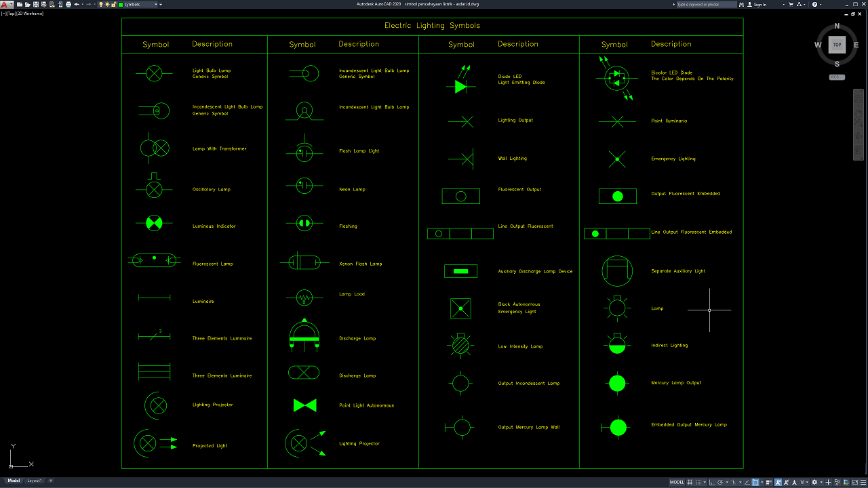The height and width of the screenshot is (488, 868).
Task: Open the workspace switching gear icon
Action: coord(814,483)
